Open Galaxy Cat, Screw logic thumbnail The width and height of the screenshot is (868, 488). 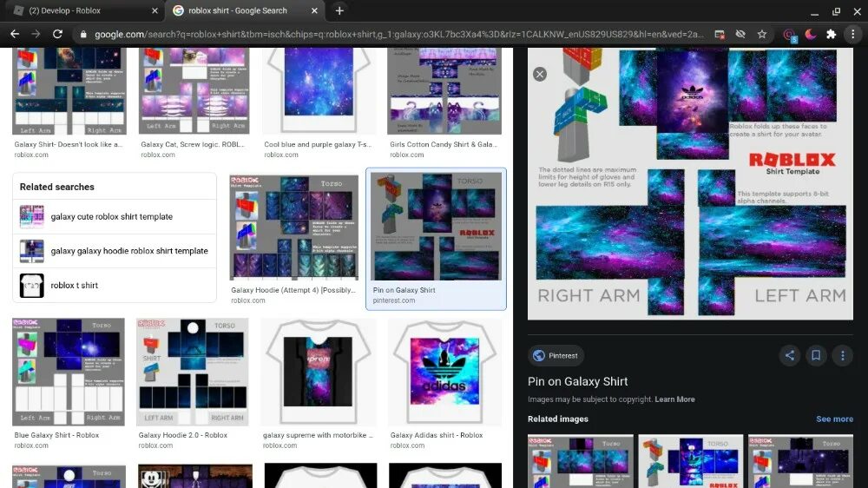pos(194,91)
